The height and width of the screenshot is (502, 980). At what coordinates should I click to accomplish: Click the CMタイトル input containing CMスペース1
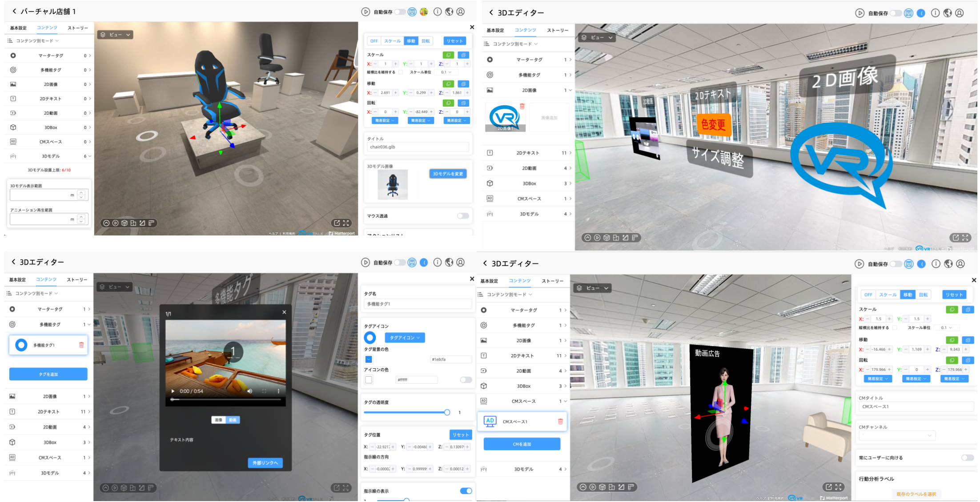916,406
